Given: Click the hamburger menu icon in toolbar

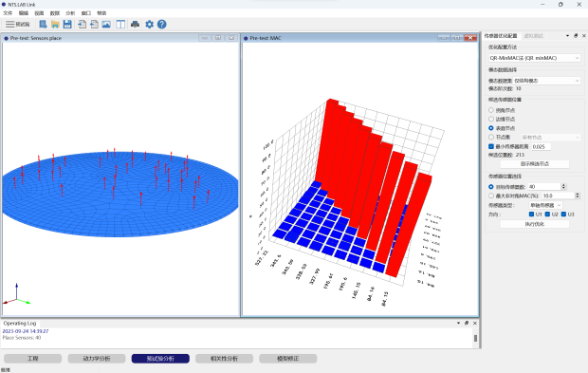Looking at the screenshot, I should [x=10, y=25].
